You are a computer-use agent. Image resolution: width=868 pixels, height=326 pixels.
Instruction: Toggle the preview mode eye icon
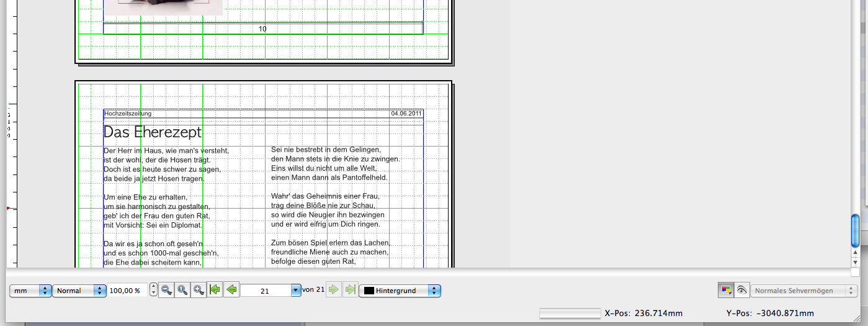point(741,291)
